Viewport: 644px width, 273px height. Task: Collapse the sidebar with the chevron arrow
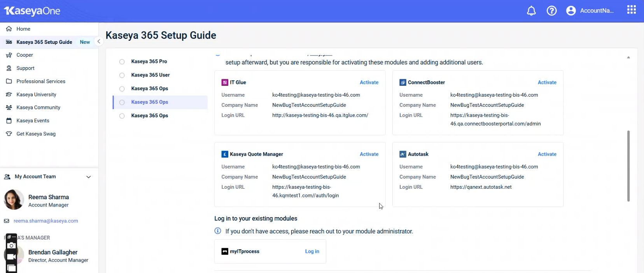(x=99, y=42)
